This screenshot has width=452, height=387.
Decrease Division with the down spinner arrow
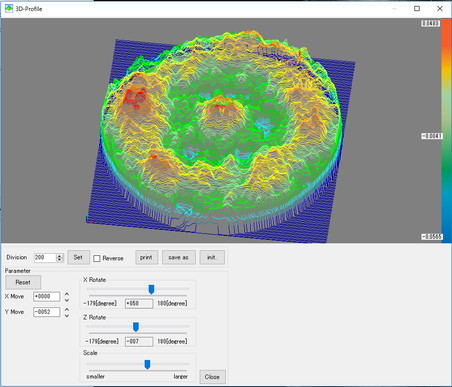click(60, 260)
